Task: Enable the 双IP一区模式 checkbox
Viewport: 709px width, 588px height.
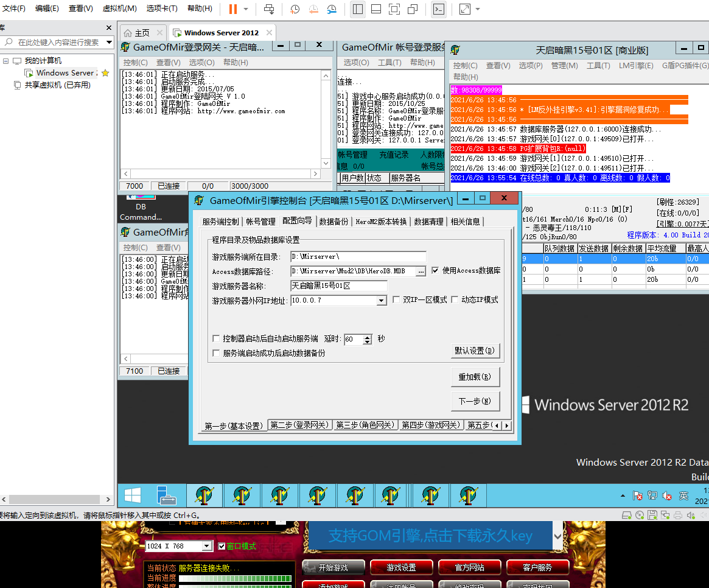Action: point(396,300)
